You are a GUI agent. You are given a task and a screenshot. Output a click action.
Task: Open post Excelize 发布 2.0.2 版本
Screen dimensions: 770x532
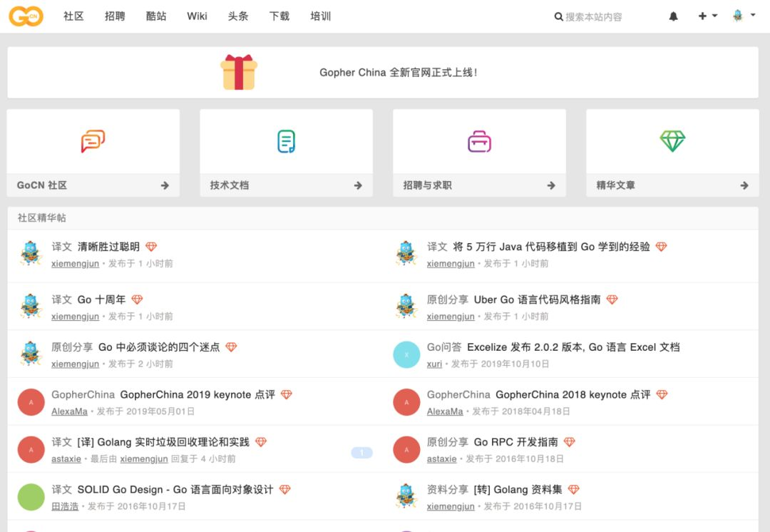(573, 347)
